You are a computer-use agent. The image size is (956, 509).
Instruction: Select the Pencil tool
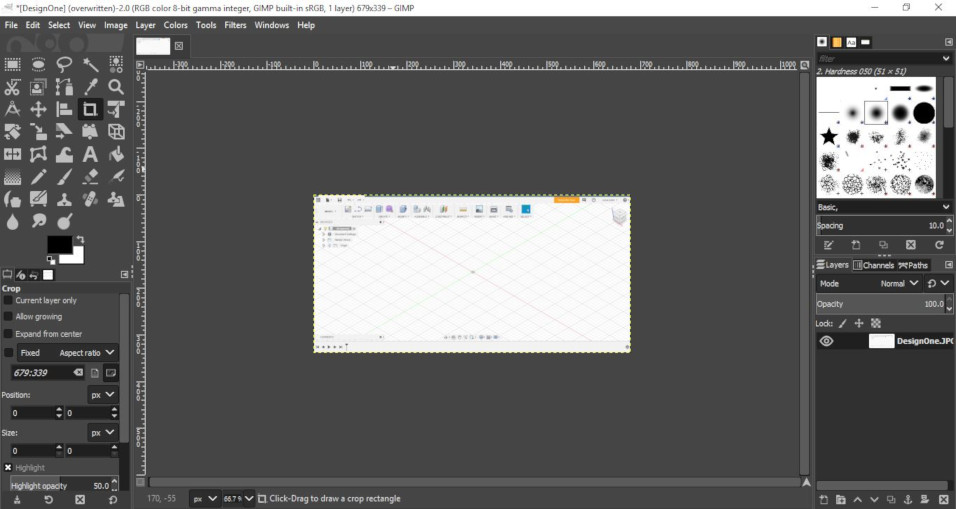[38, 177]
